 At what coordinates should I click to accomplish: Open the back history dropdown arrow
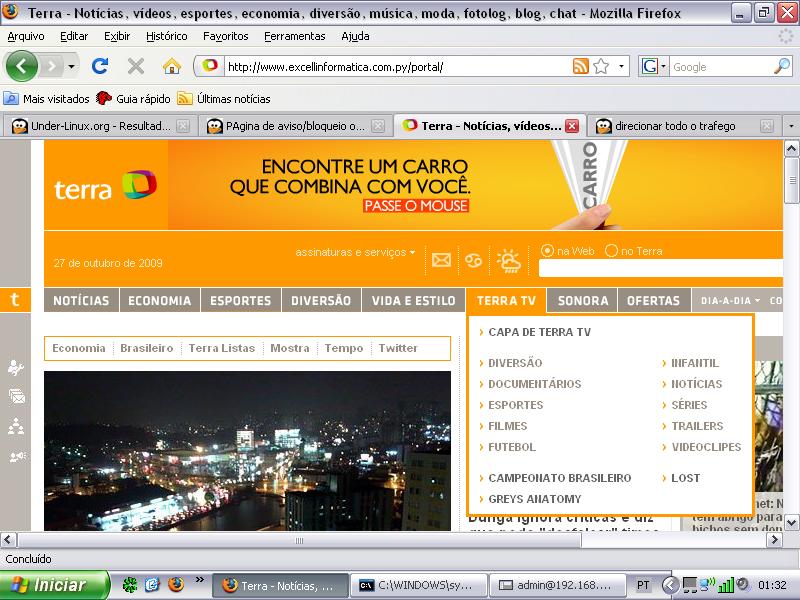click(71, 66)
